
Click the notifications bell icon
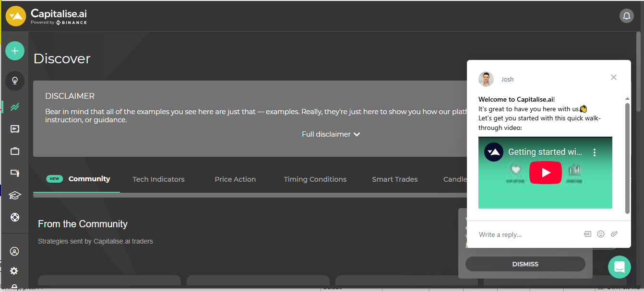[x=627, y=16]
